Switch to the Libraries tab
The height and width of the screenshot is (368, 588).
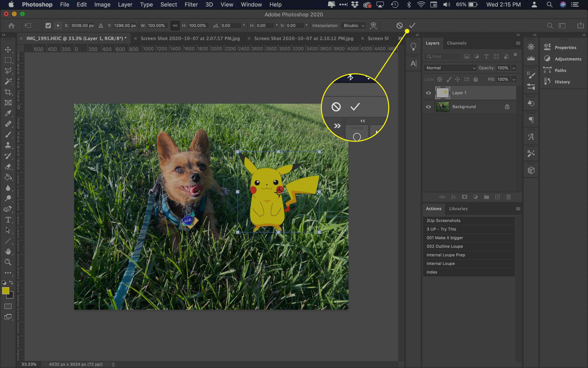coord(458,209)
